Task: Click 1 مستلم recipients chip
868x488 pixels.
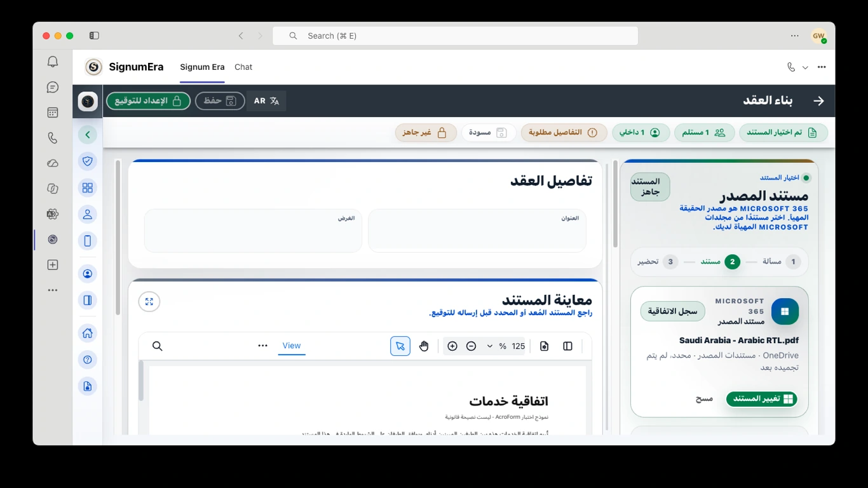Action: 704,133
